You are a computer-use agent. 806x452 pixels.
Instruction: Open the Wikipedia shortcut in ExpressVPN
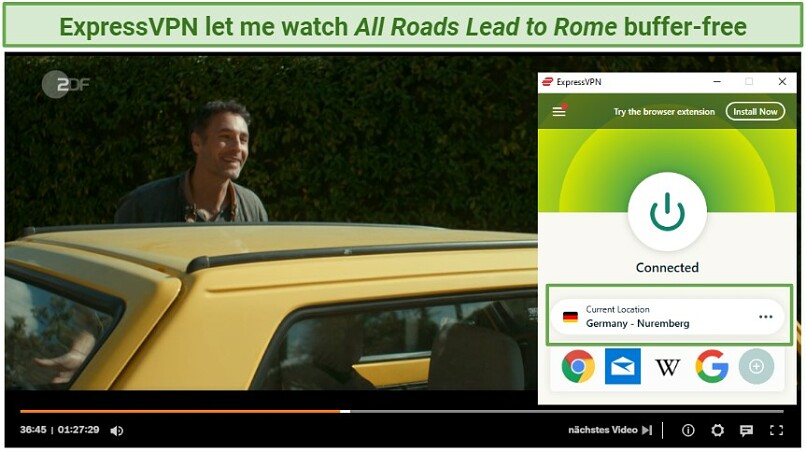click(667, 367)
